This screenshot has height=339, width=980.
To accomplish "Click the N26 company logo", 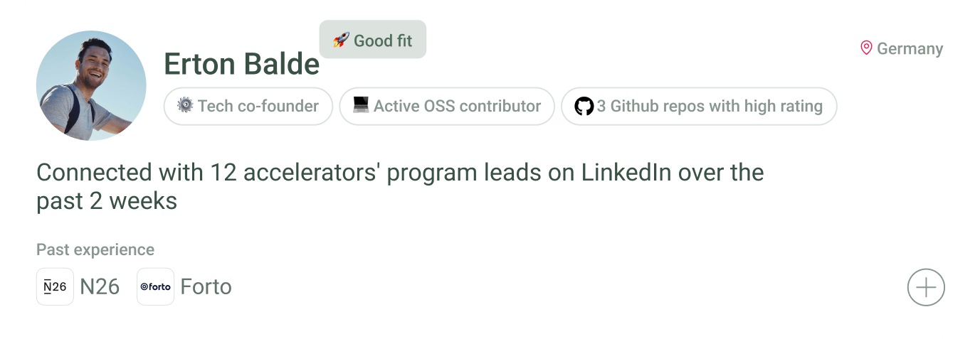I will (55, 287).
